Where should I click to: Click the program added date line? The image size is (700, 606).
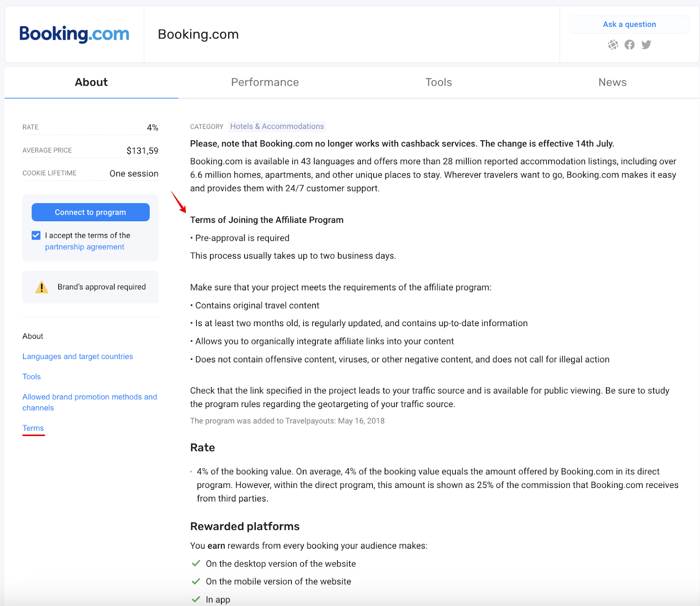coord(287,421)
